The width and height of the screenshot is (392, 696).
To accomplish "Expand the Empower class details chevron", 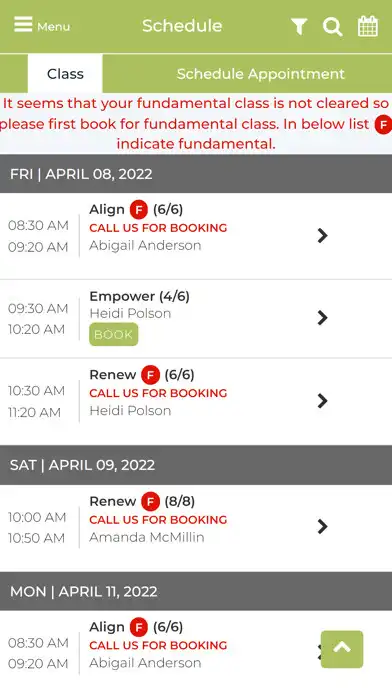I will pyautogui.click(x=322, y=318).
